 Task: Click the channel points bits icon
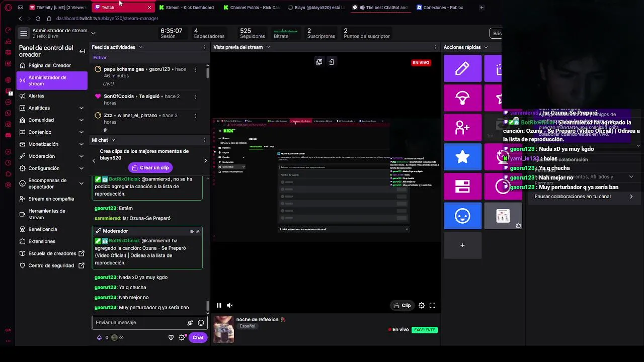(99, 338)
